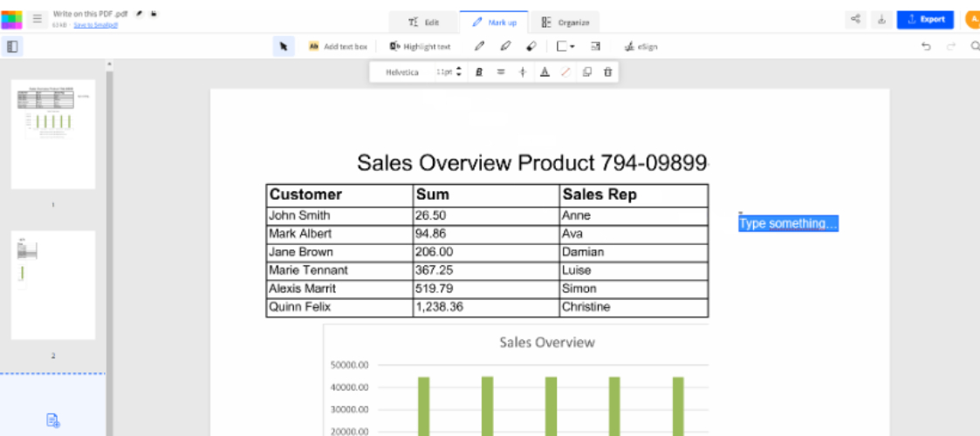Choose the highlighter marker tool
The width and height of the screenshot is (980, 436).
tap(504, 46)
